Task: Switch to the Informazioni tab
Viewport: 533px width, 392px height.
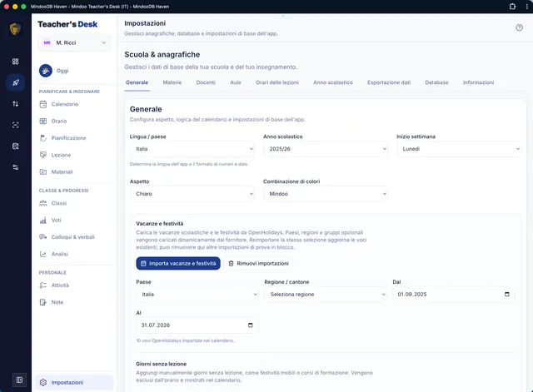Action: point(478,82)
